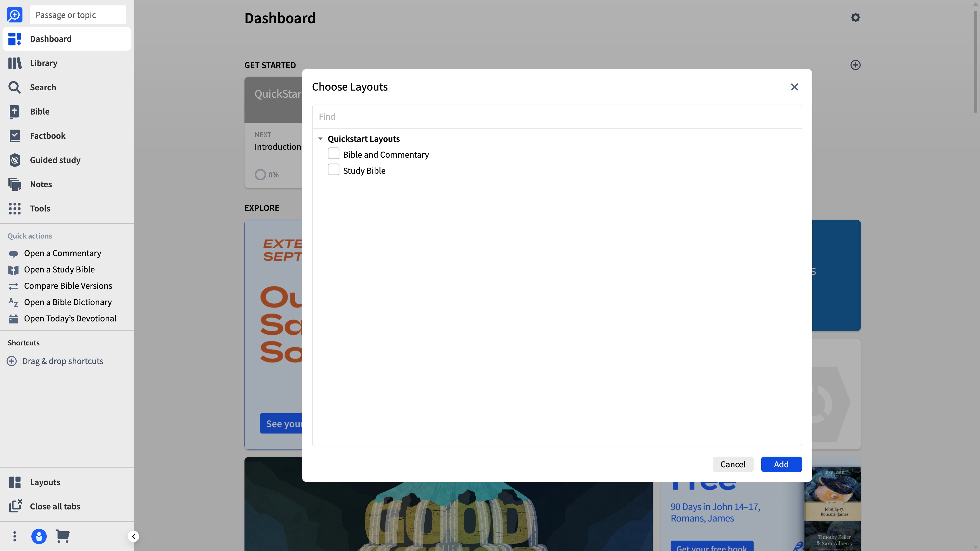This screenshot has width=980, height=551.
Task: Click Close all tabs label
Action: (x=55, y=507)
